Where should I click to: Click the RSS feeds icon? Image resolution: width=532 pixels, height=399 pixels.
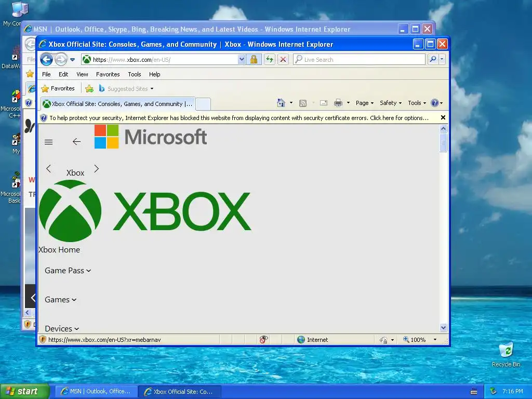point(303,103)
